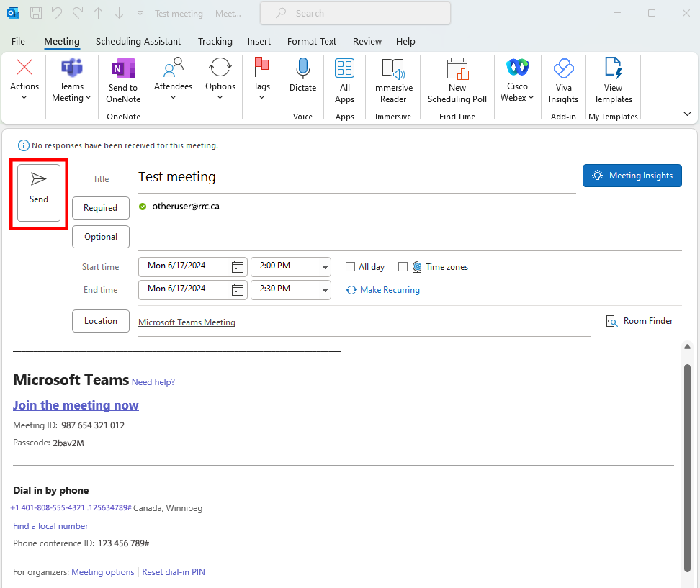Viewport: 700px width, 588px height.
Task: Open the Cisco Webex dropdown
Action: tap(518, 81)
